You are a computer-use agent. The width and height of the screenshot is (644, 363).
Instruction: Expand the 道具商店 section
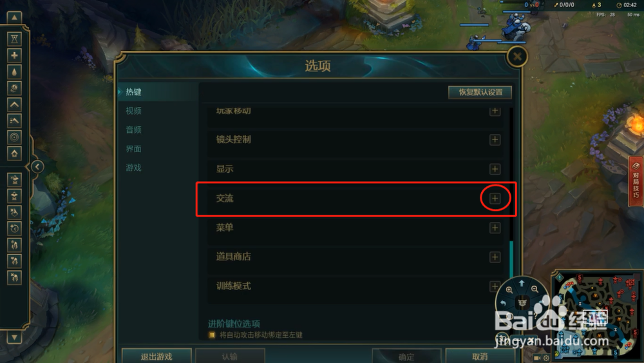(x=495, y=257)
